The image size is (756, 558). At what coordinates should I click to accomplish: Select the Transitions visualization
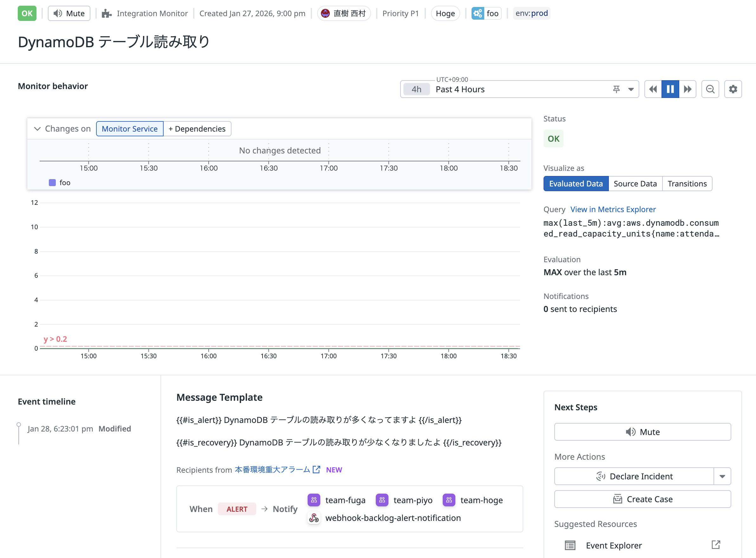(687, 183)
